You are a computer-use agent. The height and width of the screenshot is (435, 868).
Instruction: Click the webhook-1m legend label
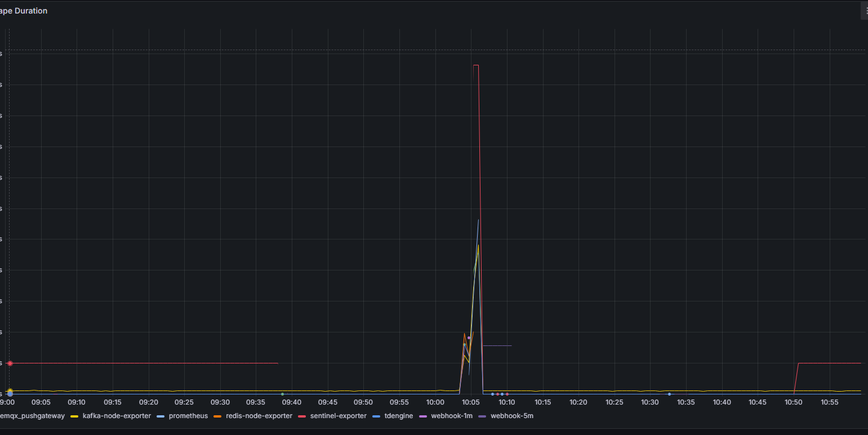click(x=452, y=416)
